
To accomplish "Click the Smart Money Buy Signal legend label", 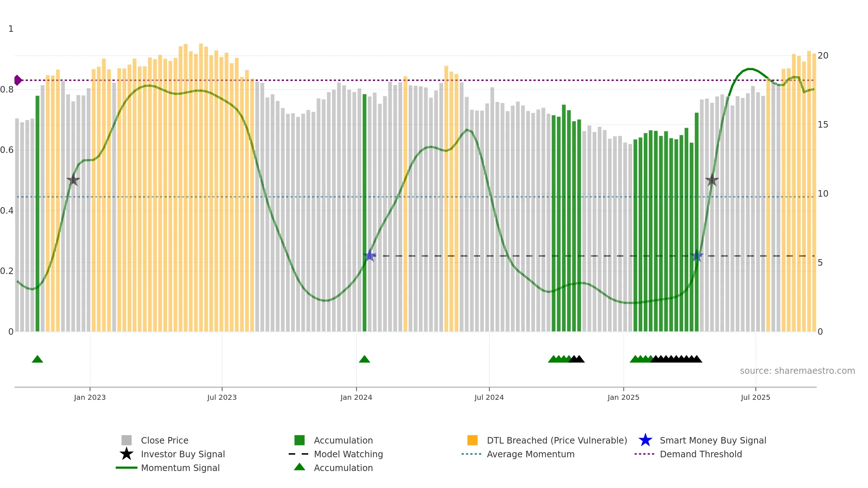I will 713,440.
